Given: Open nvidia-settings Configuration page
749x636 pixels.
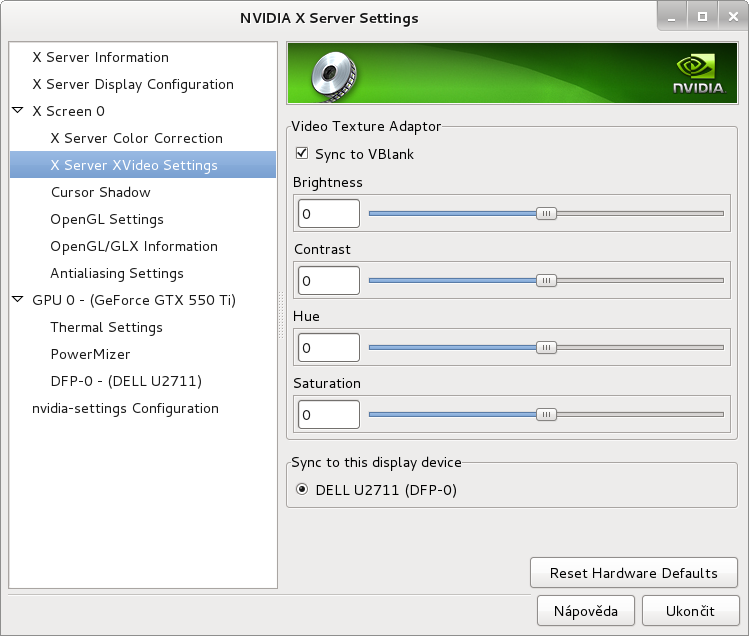Looking at the screenshot, I should [x=125, y=409].
